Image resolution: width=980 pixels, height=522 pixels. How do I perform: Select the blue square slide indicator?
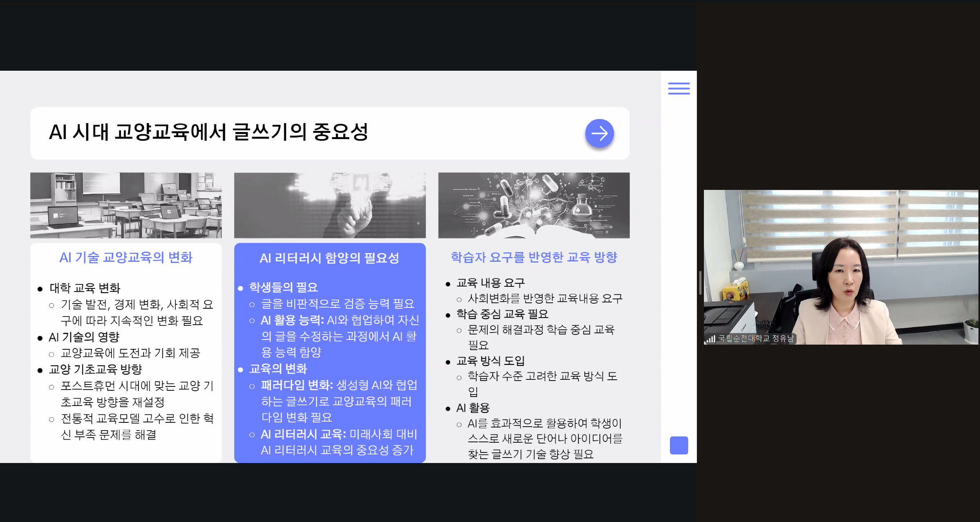[678, 445]
